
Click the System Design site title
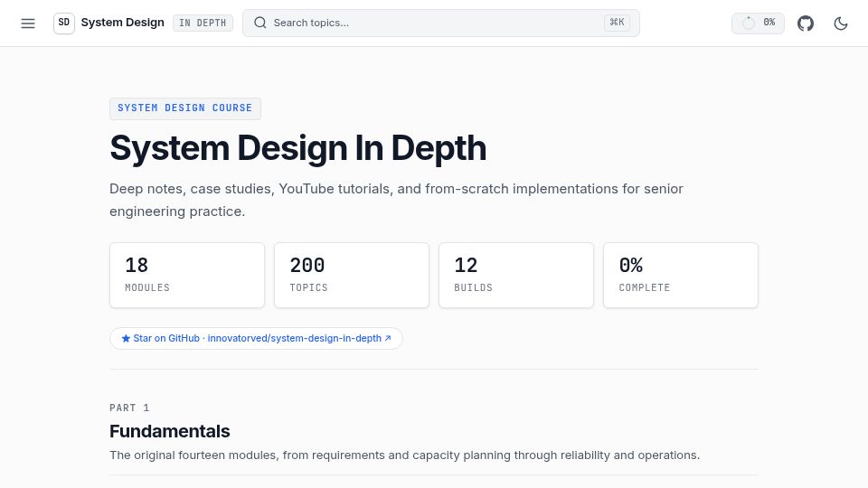tap(122, 23)
